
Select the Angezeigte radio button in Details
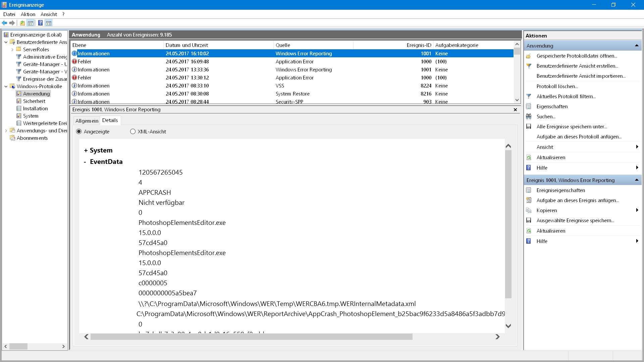(79, 131)
